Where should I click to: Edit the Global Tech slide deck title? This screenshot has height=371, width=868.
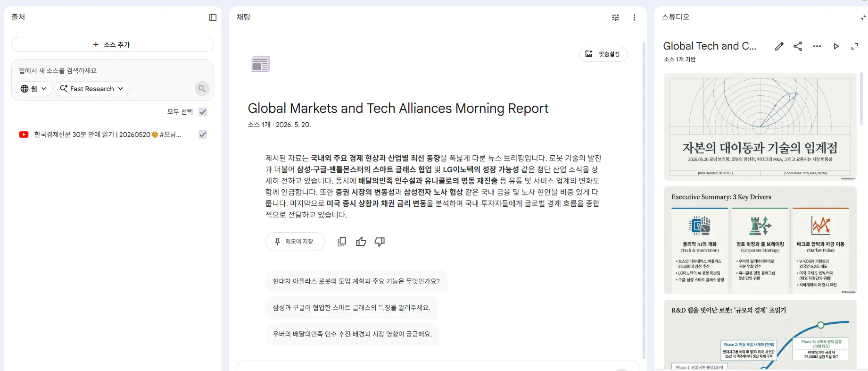click(x=779, y=46)
